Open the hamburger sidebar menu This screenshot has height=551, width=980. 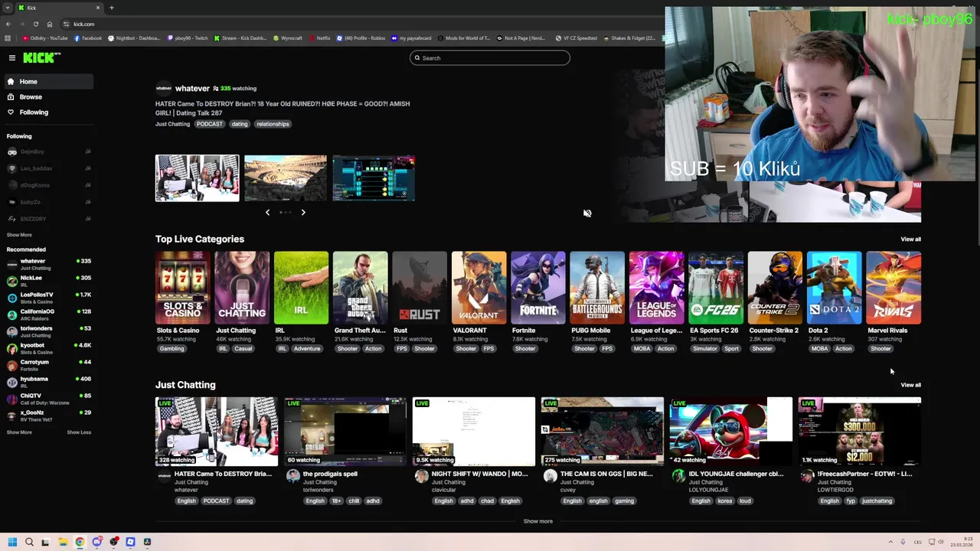pyautogui.click(x=12, y=58)
